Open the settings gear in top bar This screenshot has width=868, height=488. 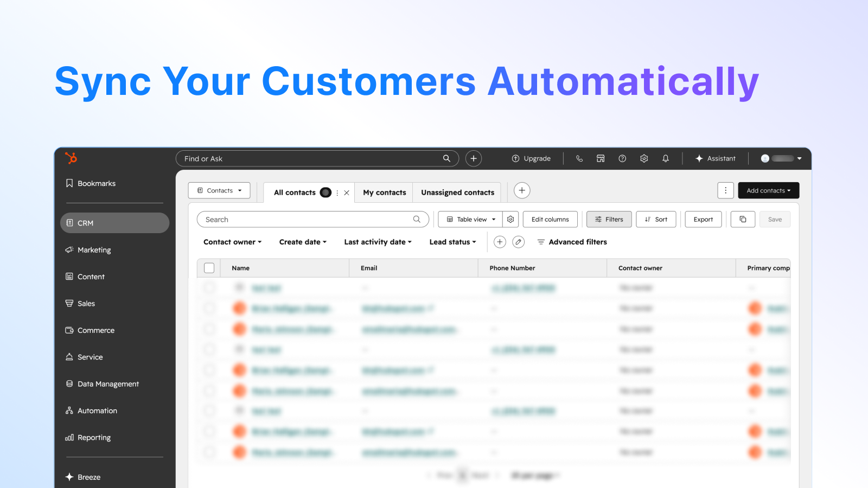pos(644,158)
